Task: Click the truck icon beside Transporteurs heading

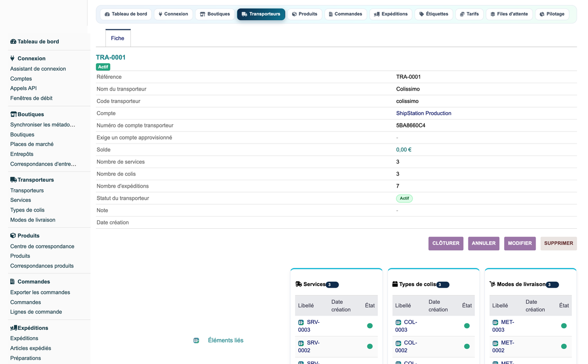Action: pos(14,180)
